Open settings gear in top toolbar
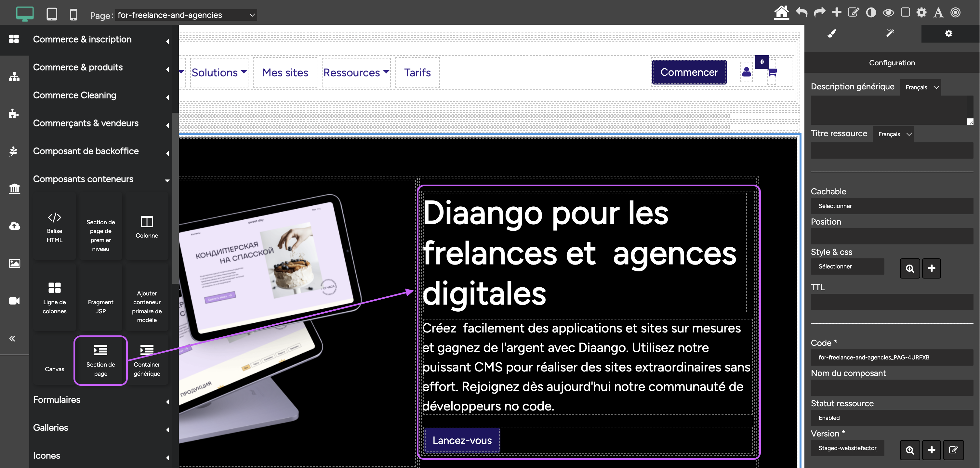The height and width of the screenshot is (468, 980). point(921,13)
